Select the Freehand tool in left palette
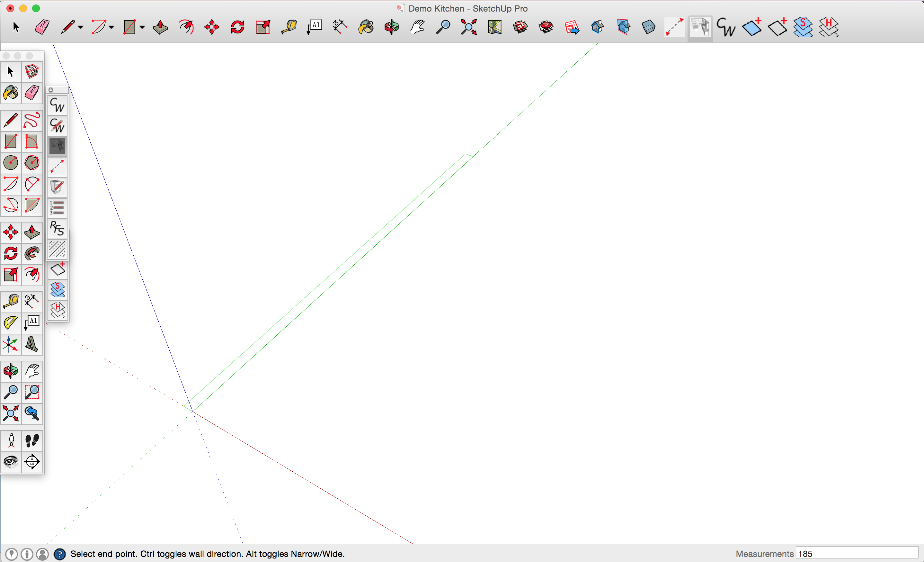 (32, 121)
